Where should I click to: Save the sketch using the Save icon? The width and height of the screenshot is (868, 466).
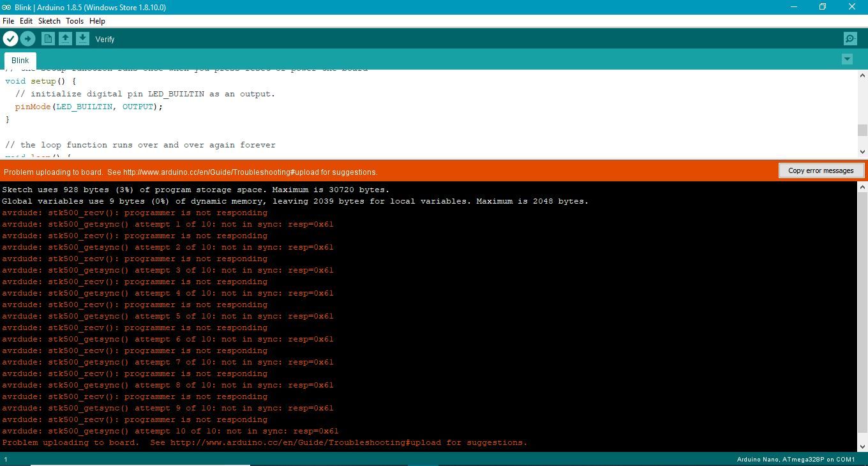(x=82, y=38)
